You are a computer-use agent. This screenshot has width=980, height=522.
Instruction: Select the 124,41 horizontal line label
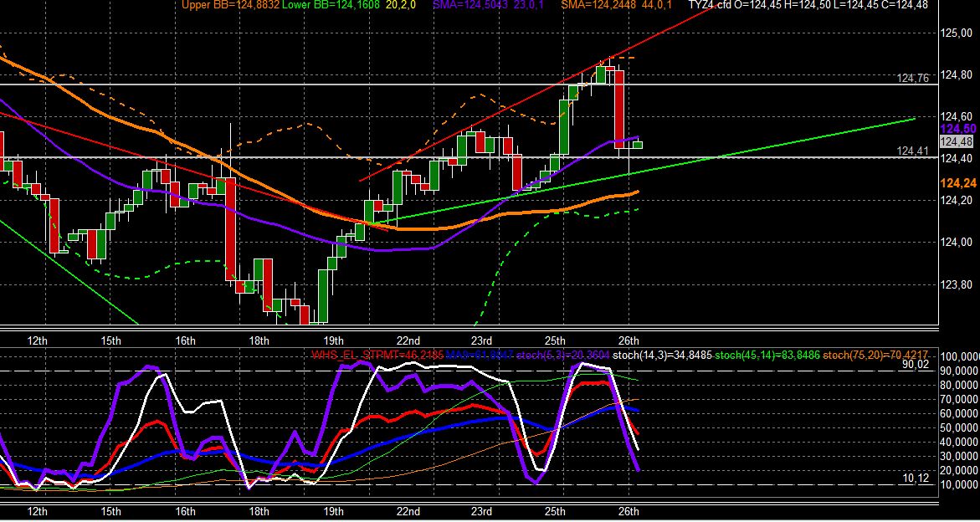point(912,151)
